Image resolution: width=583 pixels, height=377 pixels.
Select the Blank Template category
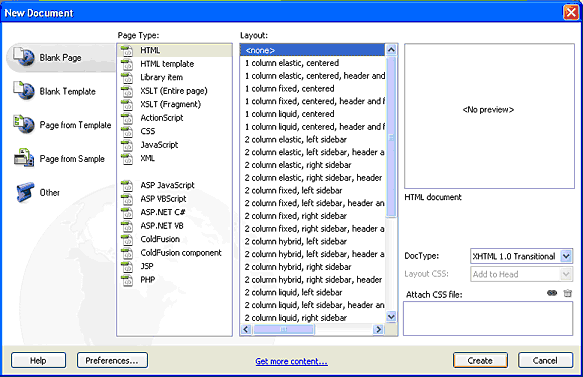point(55,91)
